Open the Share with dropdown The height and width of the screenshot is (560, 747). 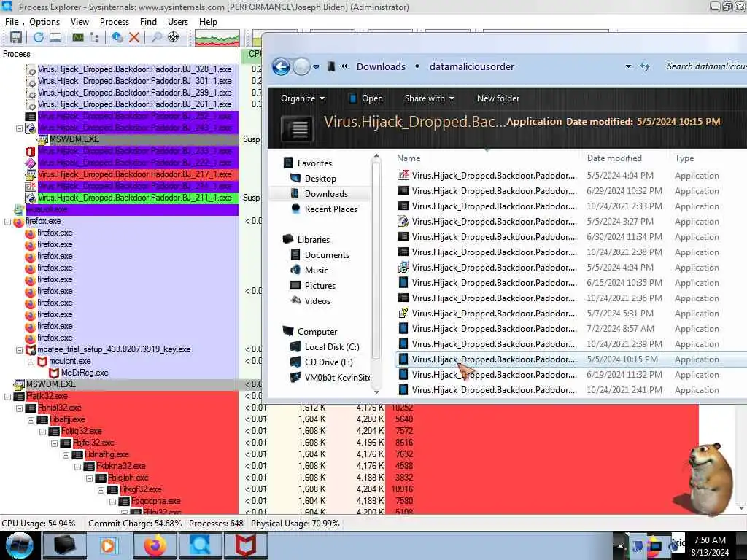point(429,98)
